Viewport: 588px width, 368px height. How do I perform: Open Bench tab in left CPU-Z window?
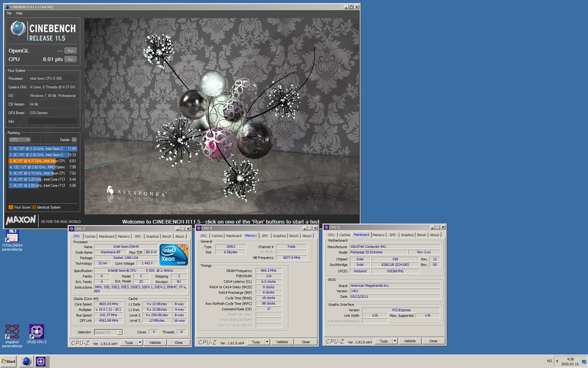[x=167, y=236]
